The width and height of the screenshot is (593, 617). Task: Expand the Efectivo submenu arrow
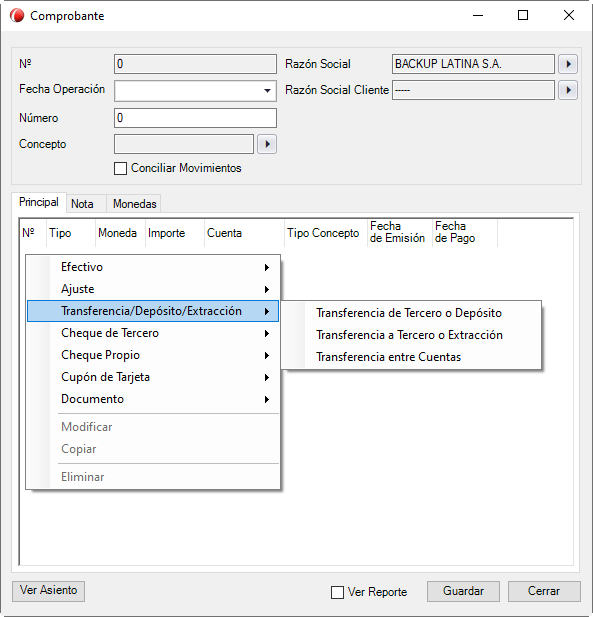267,268
